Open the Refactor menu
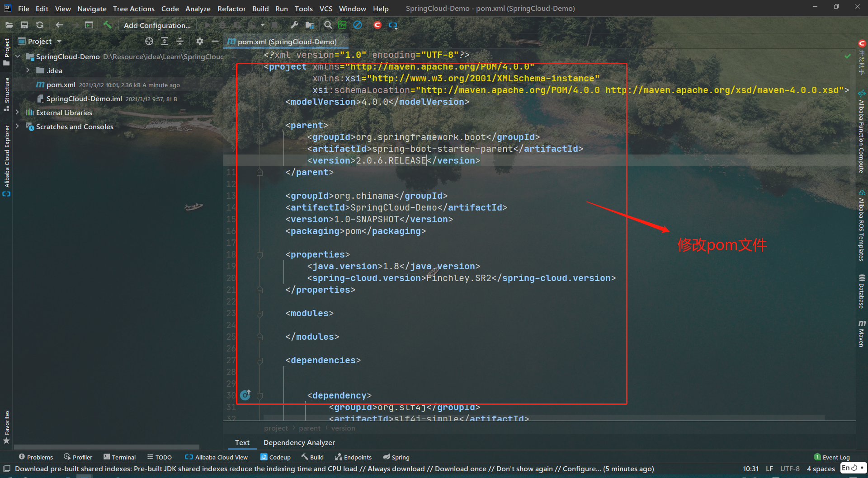The height and width of the screenshot is (478, 868). tap(231, 9)
